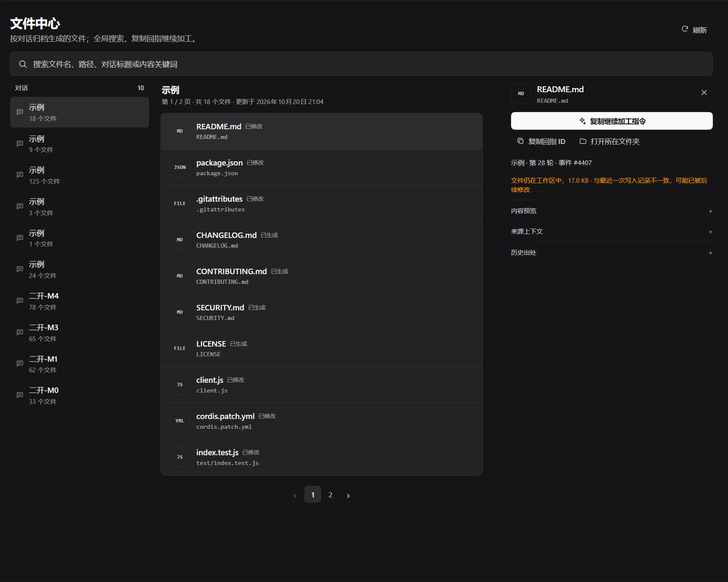Select the SECURITY.md file name
The height and width of the screenshot is (582, 728).
point(220,308)
